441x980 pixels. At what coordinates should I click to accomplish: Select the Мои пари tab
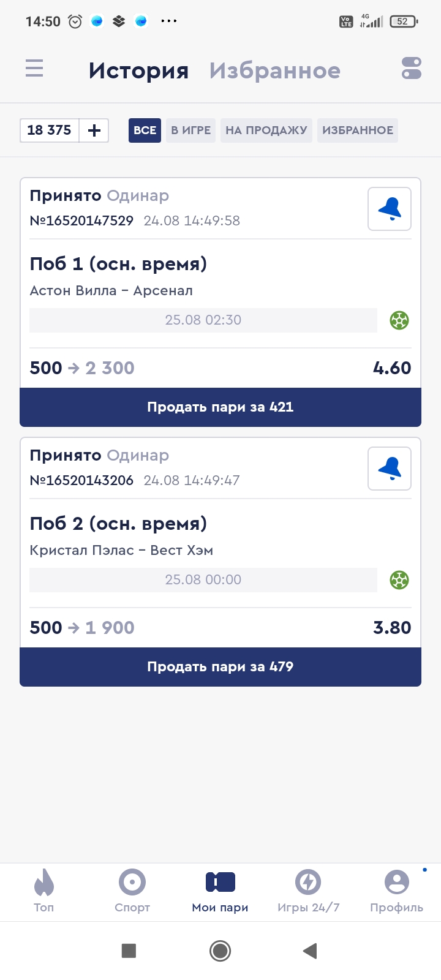pyautogui.click(x=221, y=891)
